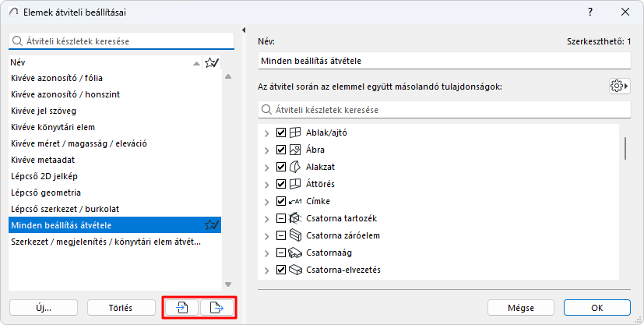Screen dimensions: 644x325
Task: Click the Ablak/ajtó window element icon
Action: pyautogui.click(x=295, y=132)
